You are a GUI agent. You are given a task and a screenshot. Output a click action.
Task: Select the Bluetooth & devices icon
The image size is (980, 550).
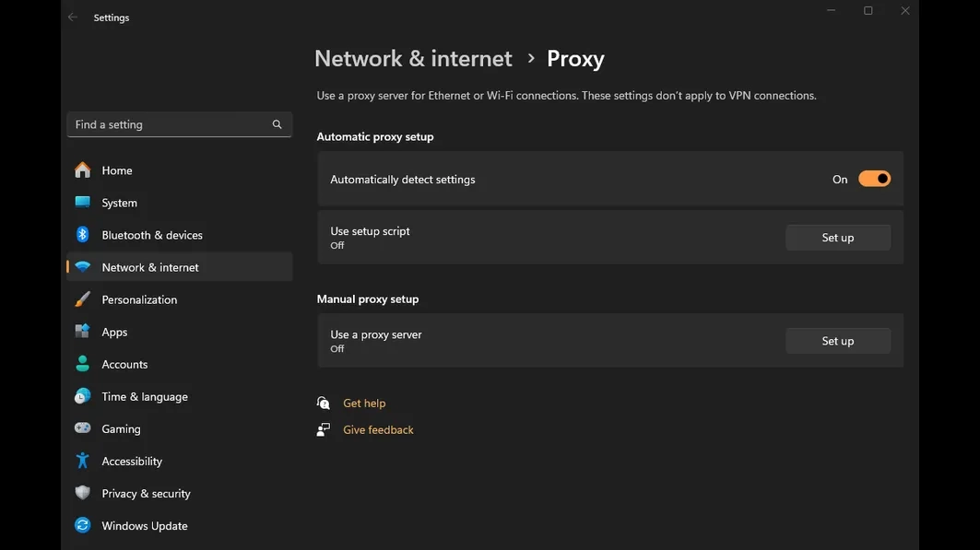tap(83, 235)
